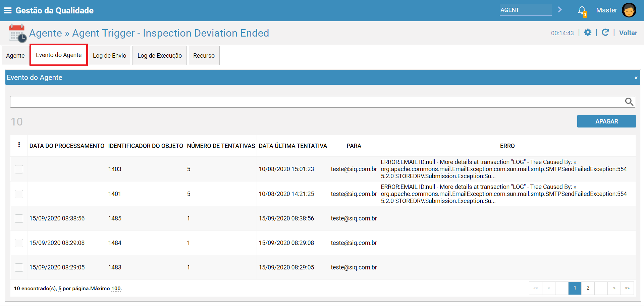This screenshot has width=644, height=308.
Task: Click the error text of row 1401
Action: point(504,194)
